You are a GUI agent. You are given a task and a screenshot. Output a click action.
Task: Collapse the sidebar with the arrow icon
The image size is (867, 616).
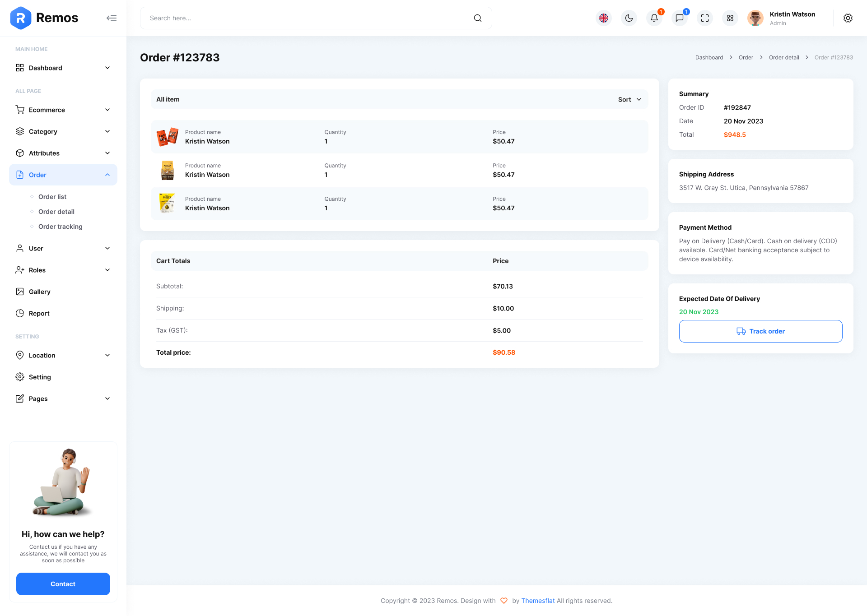click(x=112, y=18)
